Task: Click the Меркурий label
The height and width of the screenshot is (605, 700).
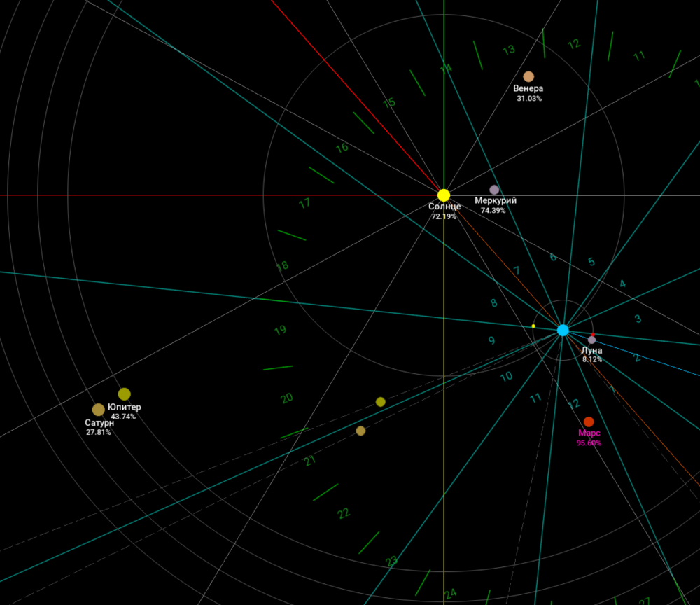Action: point(496,200)
